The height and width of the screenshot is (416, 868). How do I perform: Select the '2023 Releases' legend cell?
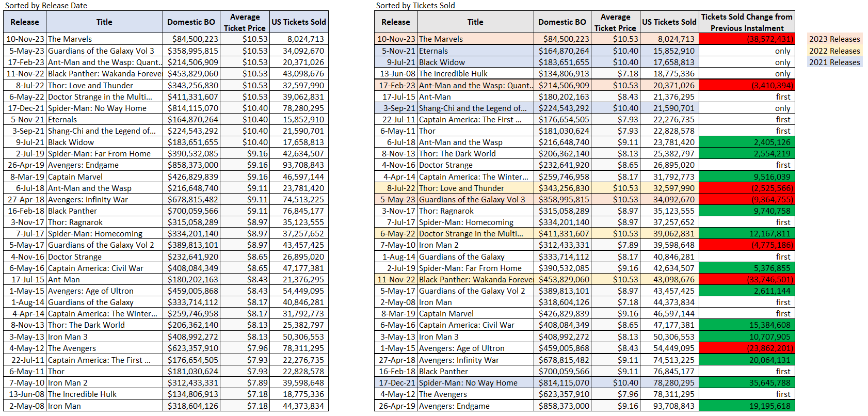(x=834, y=39)
